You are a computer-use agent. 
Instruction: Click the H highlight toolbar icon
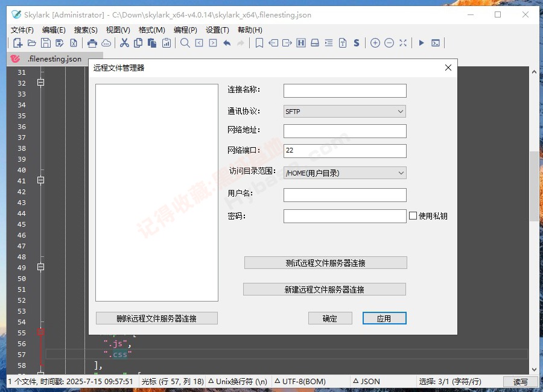tap(301, 43)
